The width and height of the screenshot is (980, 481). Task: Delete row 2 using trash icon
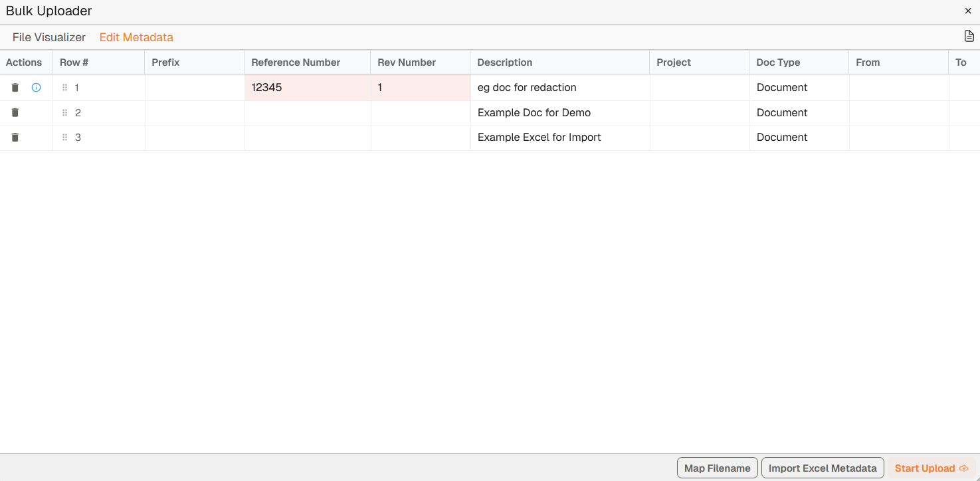(15, 113)
